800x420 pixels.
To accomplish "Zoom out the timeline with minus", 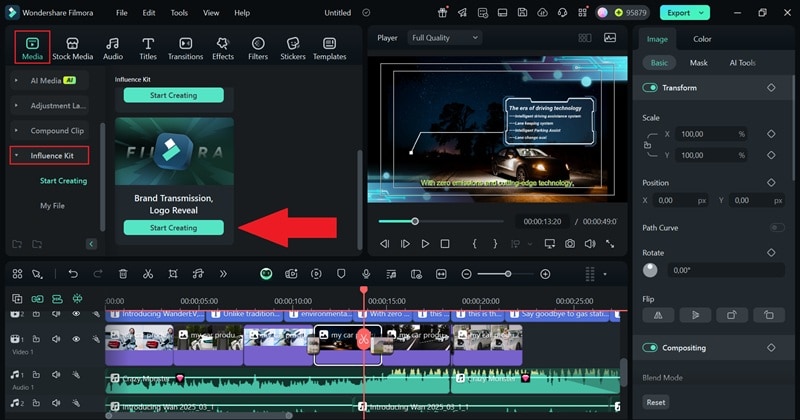I will [x=466, y=274].
